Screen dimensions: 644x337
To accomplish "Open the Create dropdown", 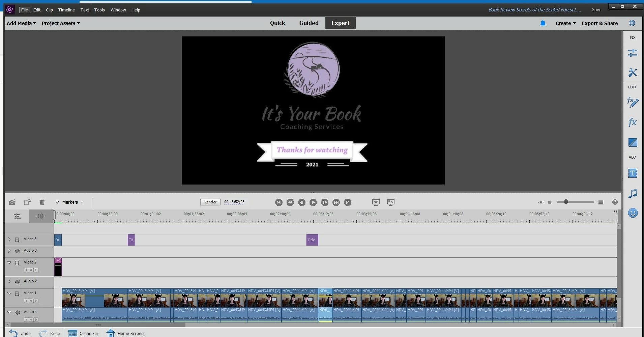I will [x=565, y=23].
